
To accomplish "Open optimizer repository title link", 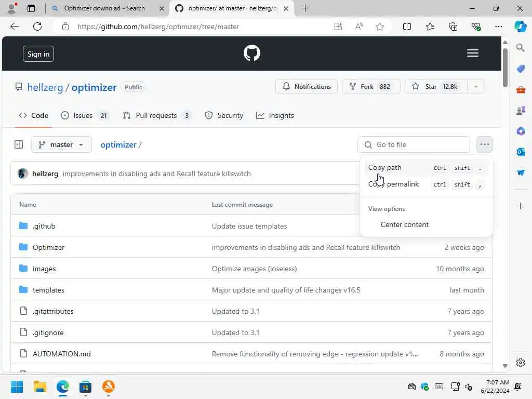I will pyautogui.click(x=94, y=87).
